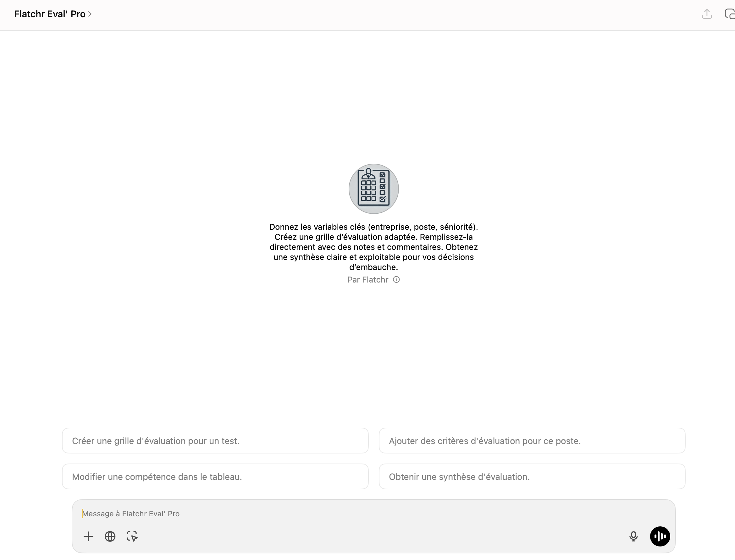Click the screen selection cursor icon
The image size is (735, 560).
pyautogui.click(x=132, y=536)
